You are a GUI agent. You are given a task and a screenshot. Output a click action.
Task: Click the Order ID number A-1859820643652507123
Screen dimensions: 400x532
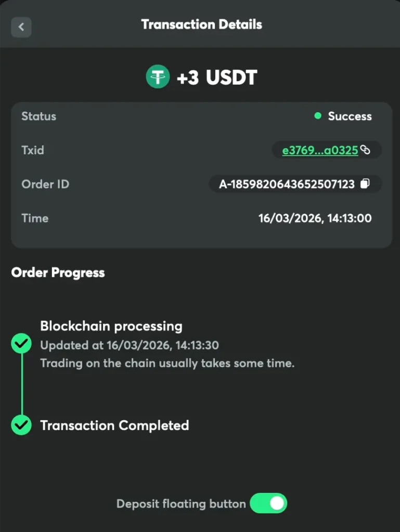pyautogui.click(x=287, y=184)
